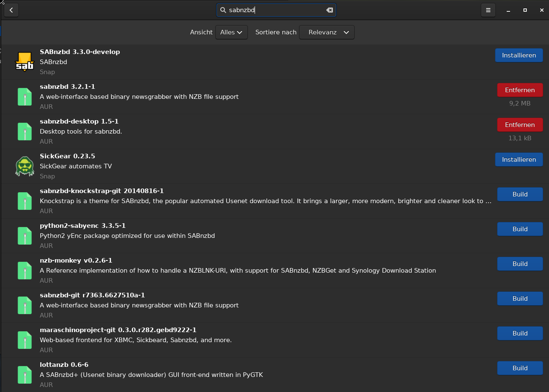This screenshot has height=392, width=549.
Task: Click the SABnzbd snap application icon
Action: [x=24, y=62]
